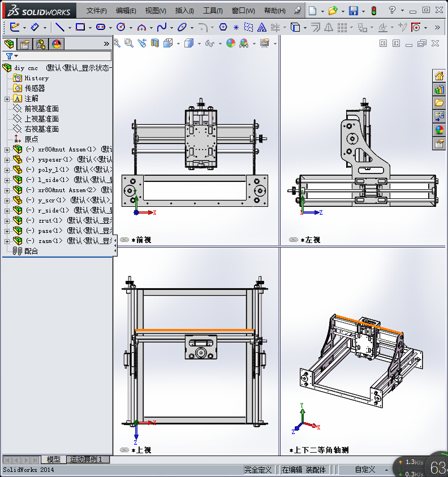
Task: Choose the Spline tool
Action: coord(162,27)
